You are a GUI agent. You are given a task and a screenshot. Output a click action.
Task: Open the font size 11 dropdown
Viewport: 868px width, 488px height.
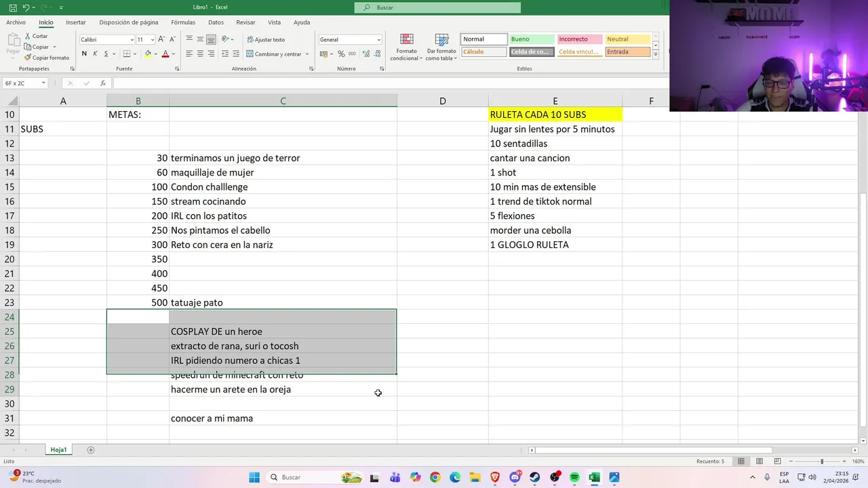pyautogui.click(x=152, y=39)
